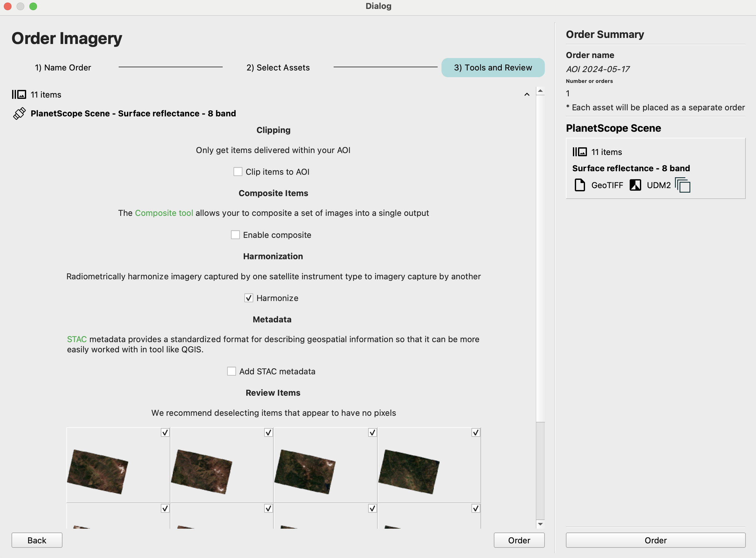The height and width of the screenshot is (558, 756).
Task: Click the GeoTIFF file icon
Action: [x=580, y=185]
